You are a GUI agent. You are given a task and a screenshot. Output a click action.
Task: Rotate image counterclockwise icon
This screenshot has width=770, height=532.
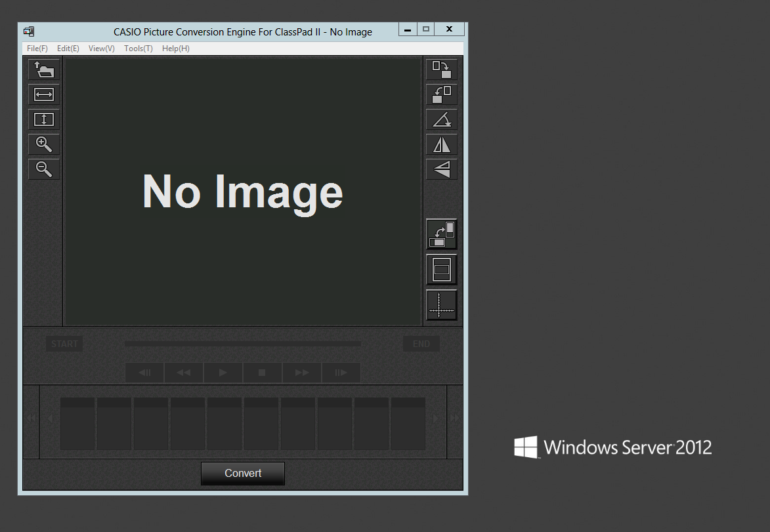pos(442,94)
